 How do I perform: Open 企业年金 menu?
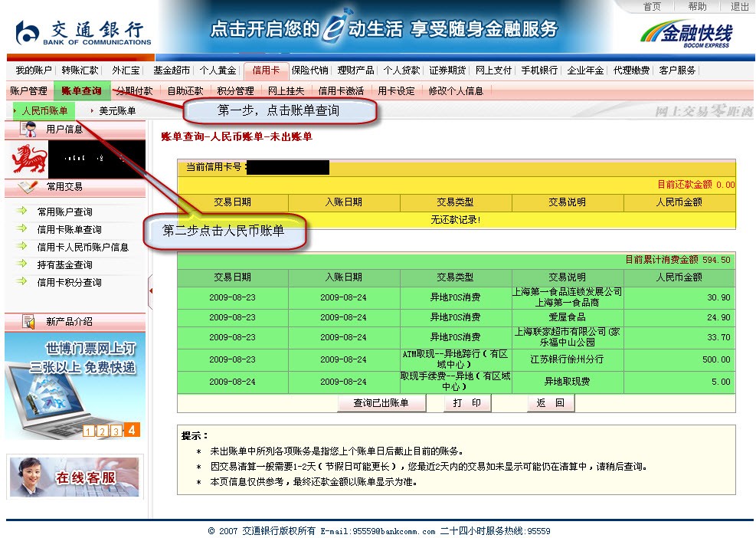585,71
